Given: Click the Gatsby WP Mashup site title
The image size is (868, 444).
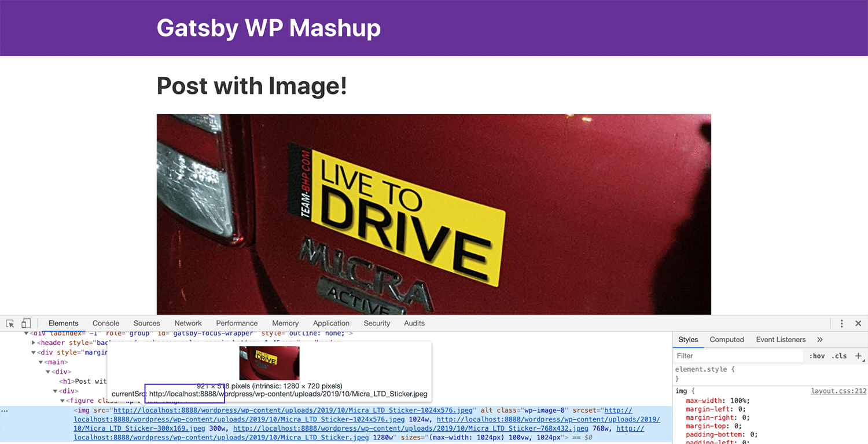Looking at the screenshot, I should 269,28.
